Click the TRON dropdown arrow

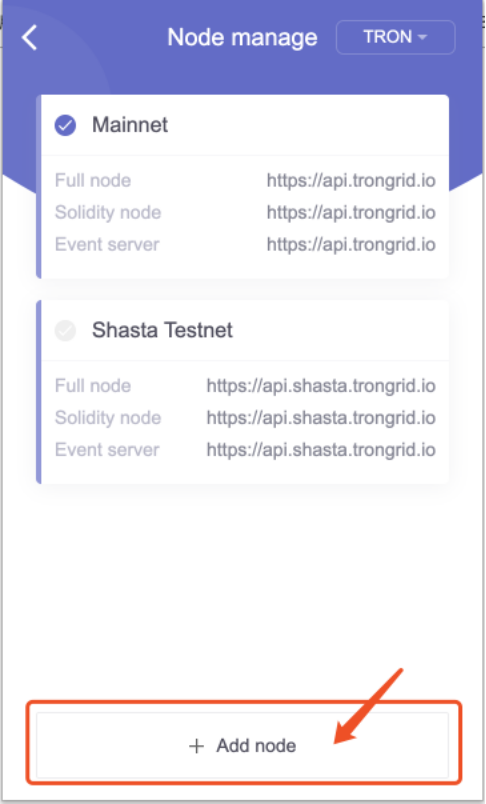point(422,37)
